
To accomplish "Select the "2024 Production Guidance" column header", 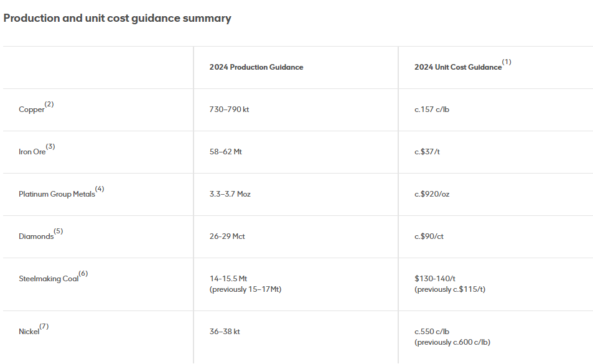I will (x=256, y=67).
